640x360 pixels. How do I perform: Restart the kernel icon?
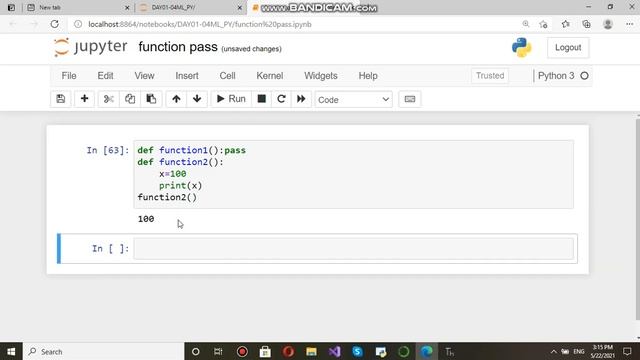[281, 99]
